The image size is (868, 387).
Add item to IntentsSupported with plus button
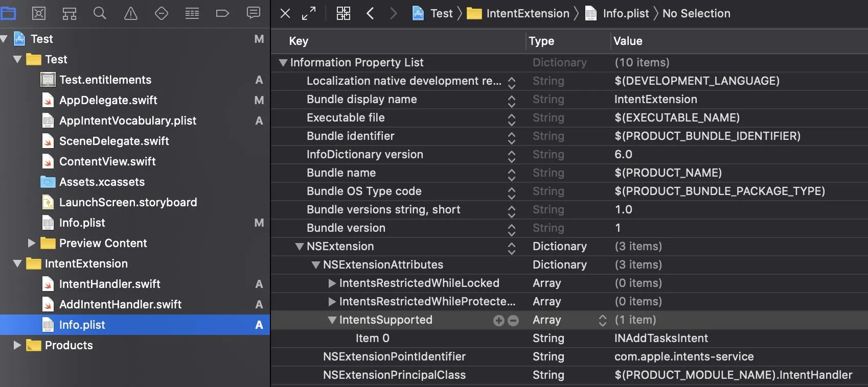(x=498, y=320)
